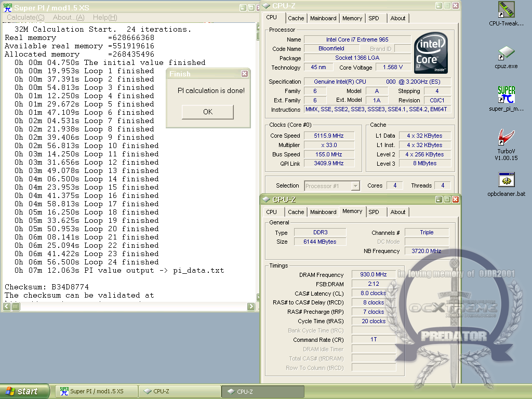Click the QPI Link 3409.9 MHz field

click(x=329, y=164)
